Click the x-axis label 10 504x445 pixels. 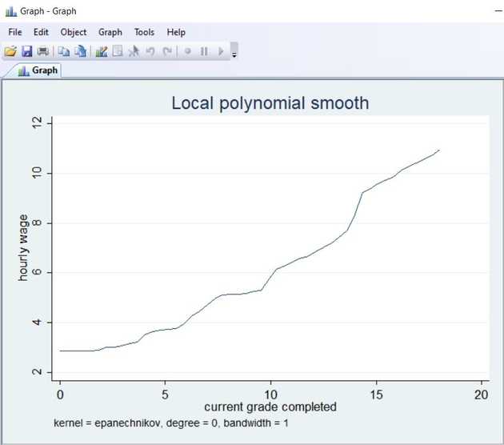click(270, 395)
